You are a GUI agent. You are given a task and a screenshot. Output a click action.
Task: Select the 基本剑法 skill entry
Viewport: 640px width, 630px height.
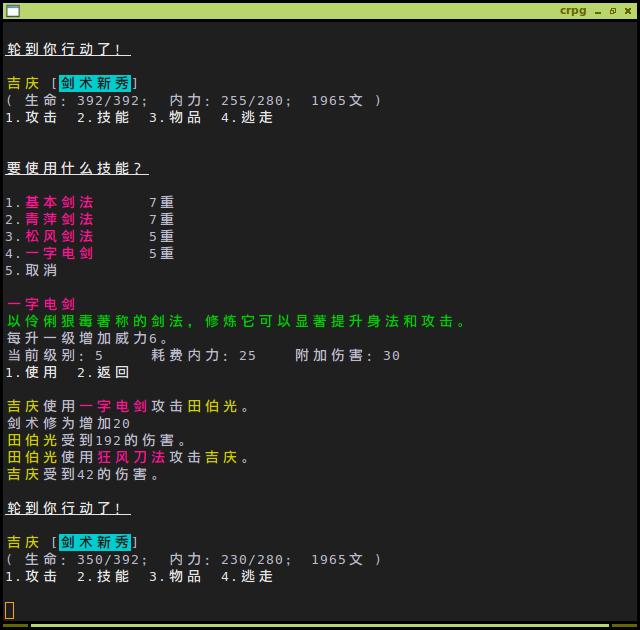[60, 202]
